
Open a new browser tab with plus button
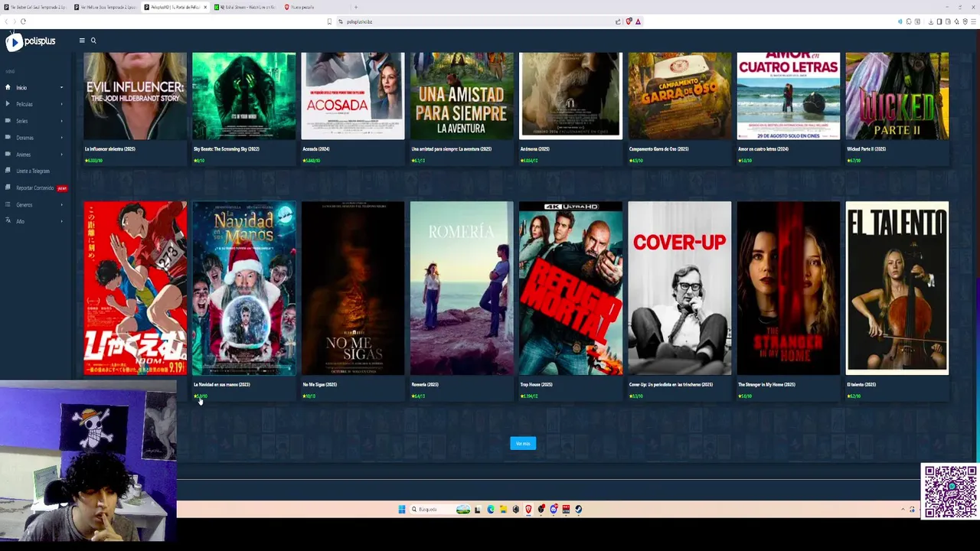[355, 7]
